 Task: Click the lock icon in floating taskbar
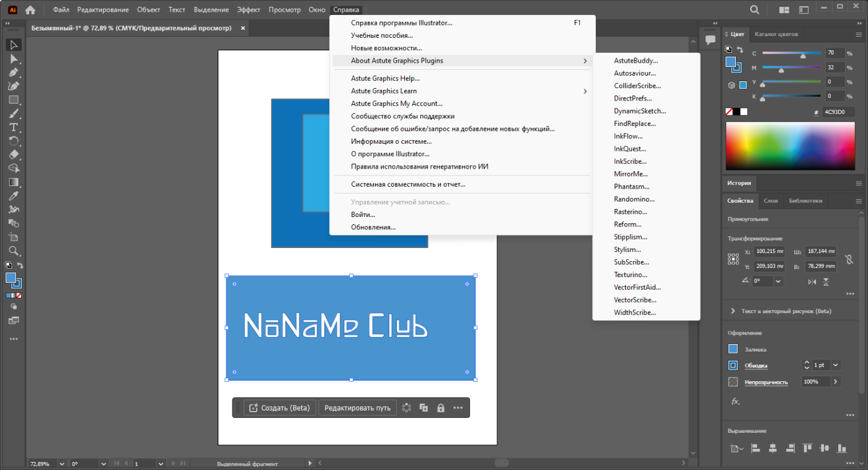441,407
